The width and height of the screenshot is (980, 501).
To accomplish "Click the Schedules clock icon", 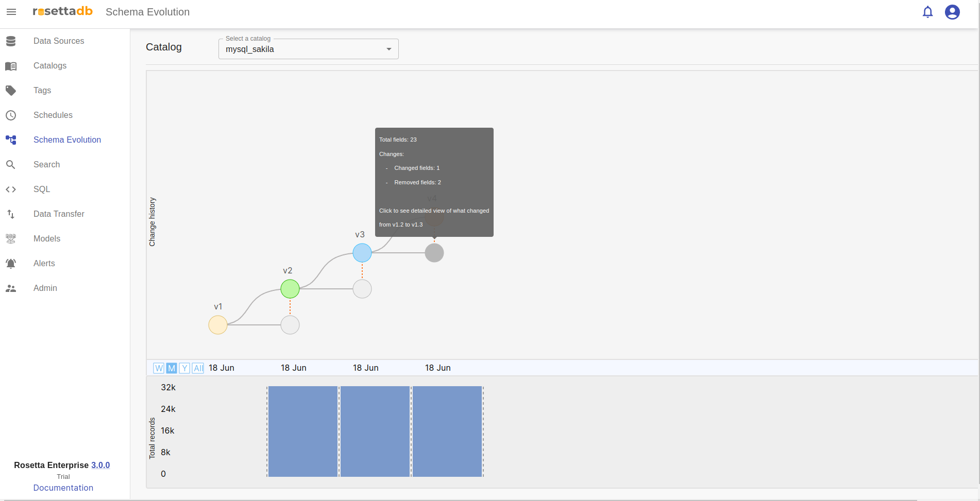I will coord(11,115).
